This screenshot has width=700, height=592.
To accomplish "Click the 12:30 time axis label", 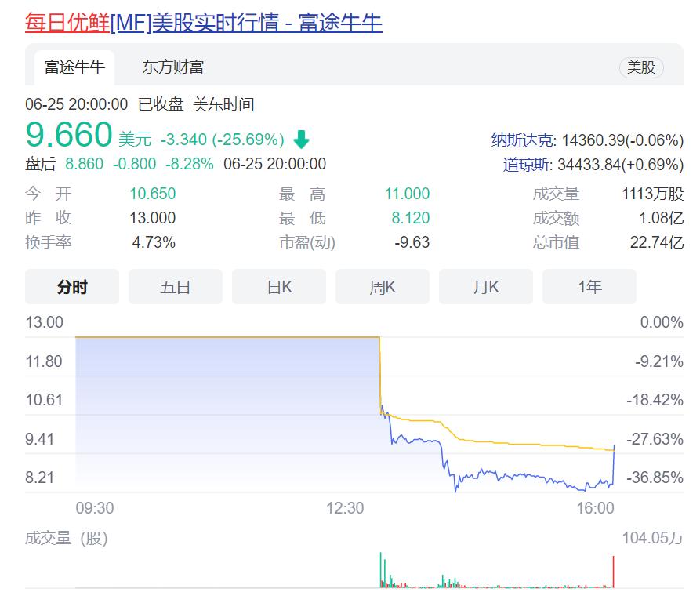I will [345, 508].
